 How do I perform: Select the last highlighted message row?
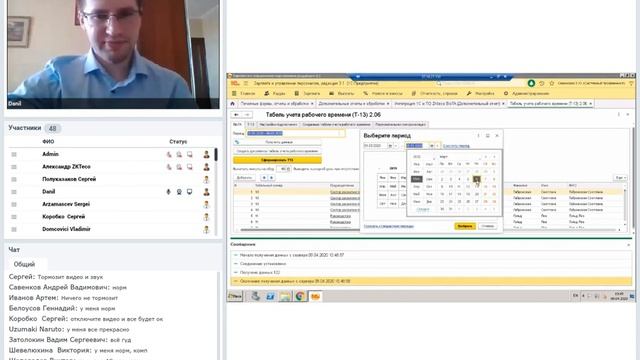click(432, 281)
